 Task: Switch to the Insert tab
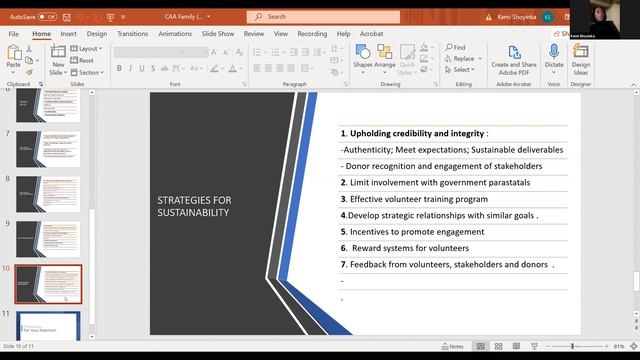tap(69, 34)
